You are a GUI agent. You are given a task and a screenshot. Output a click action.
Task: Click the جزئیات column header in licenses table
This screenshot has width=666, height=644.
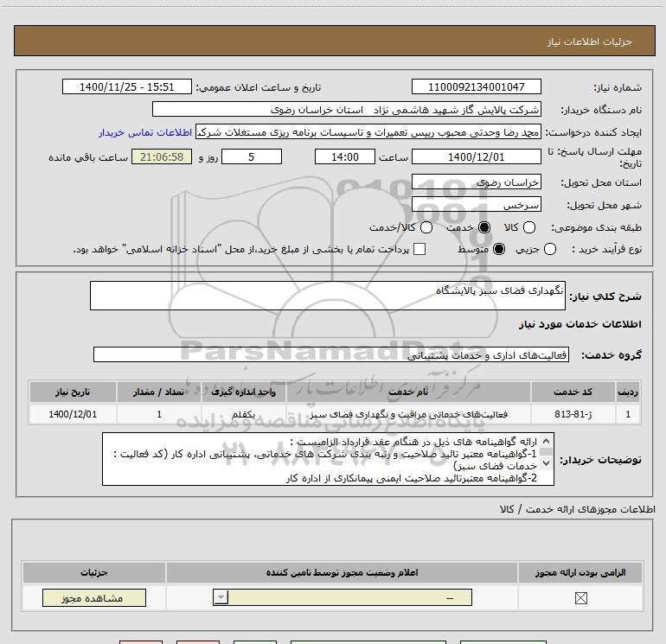click(x=94, y=572)
